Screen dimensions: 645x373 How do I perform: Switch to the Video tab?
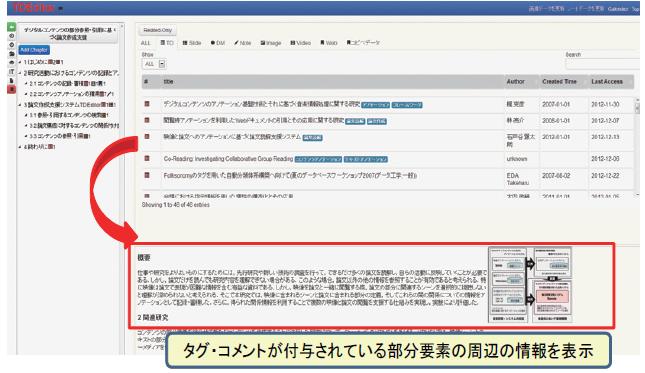pos(301,43)
